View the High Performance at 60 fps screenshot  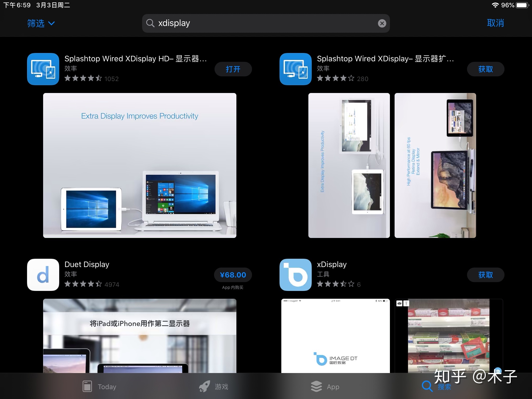435,165
